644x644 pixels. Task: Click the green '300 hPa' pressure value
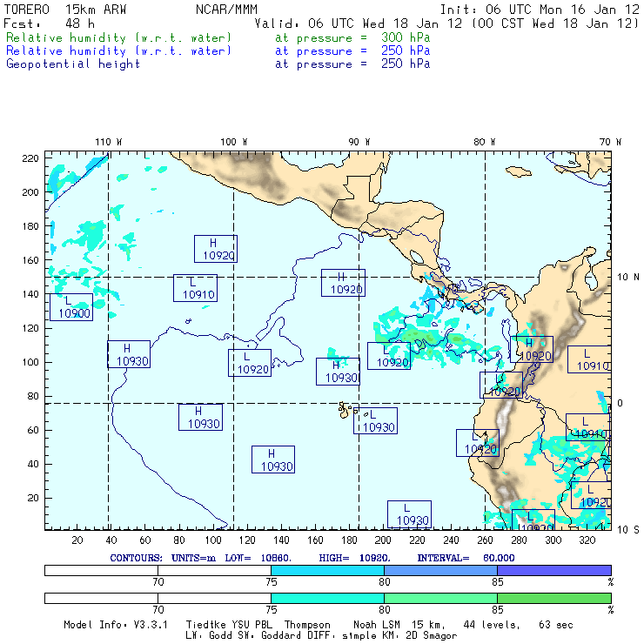pyautogui.click(x=406, y=37)
